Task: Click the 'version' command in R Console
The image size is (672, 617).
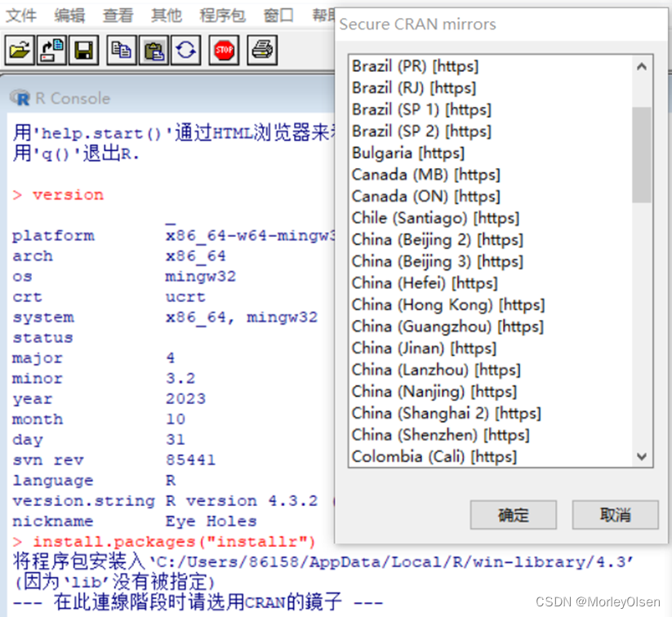Action: (x=68, y=195)
